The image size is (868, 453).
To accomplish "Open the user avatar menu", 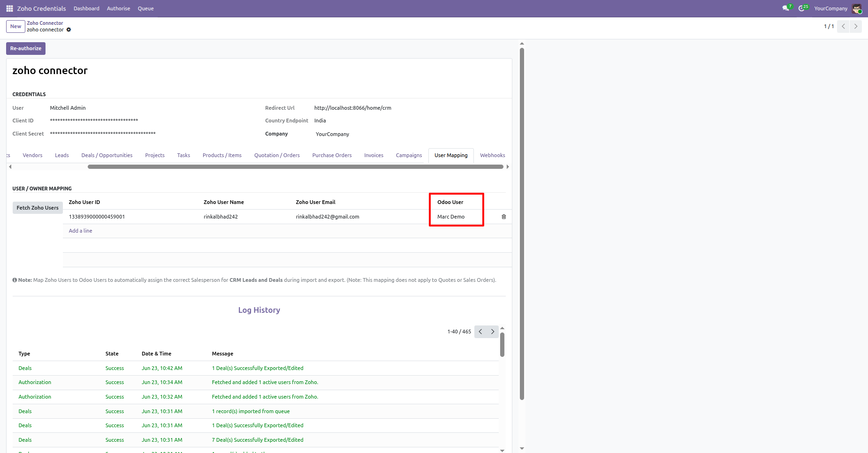I will [x=857, y=8].
